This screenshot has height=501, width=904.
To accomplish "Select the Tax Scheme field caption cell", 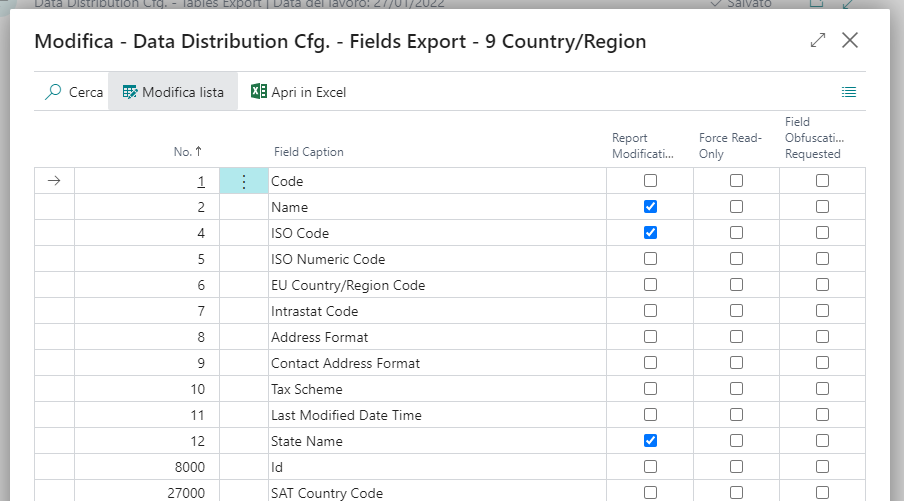I will tap(306, 389).
